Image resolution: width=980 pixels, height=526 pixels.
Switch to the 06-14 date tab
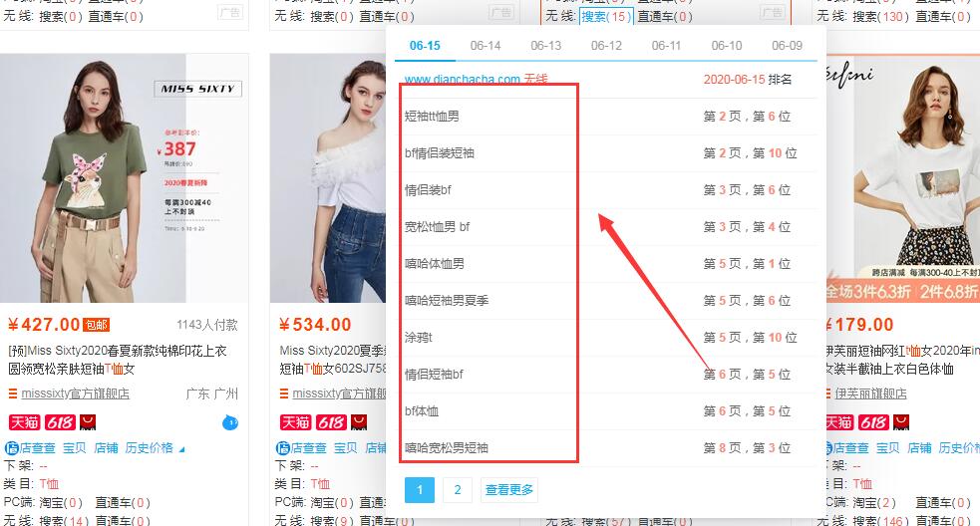click(485, 46)
